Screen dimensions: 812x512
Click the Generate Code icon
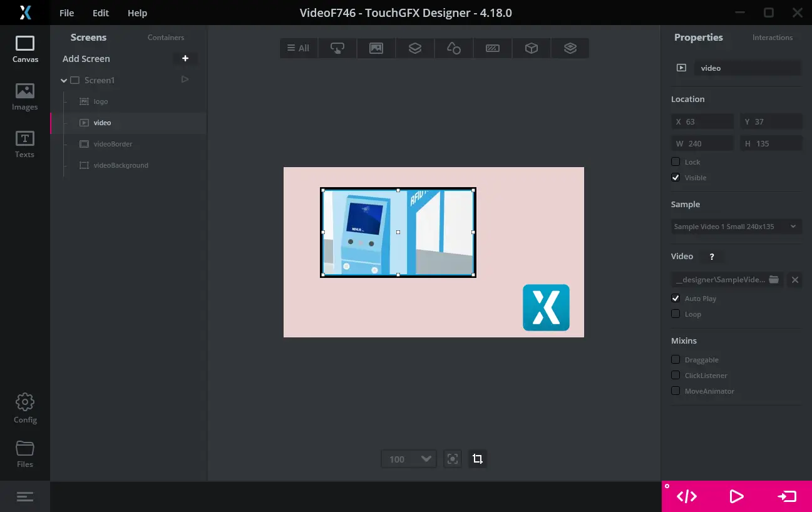point(687,496)
